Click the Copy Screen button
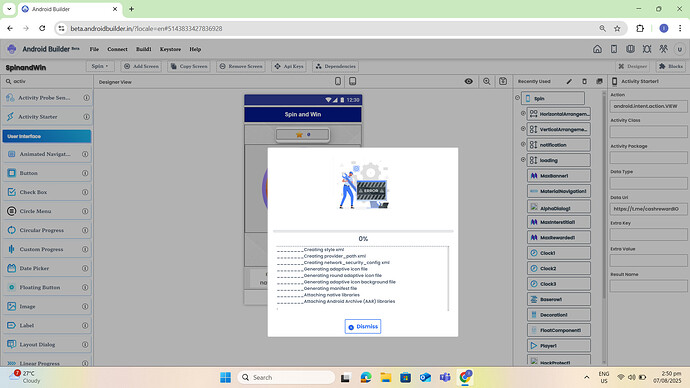Viewport: 690px width, 388px height. [x=189, y=66]
